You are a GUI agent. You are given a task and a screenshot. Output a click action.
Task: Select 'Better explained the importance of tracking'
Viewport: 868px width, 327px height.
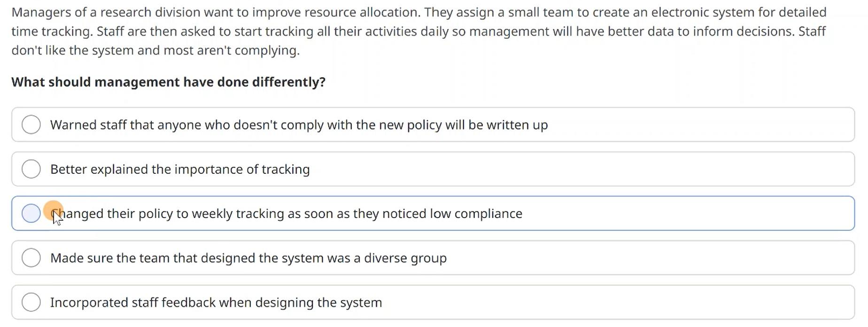tap(31, 169)
